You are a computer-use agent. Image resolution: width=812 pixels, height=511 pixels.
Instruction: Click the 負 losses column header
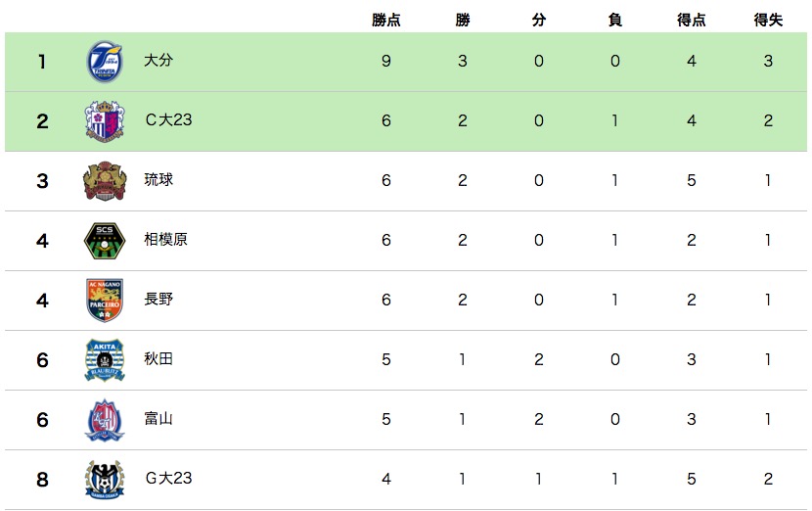click(615, 20)
